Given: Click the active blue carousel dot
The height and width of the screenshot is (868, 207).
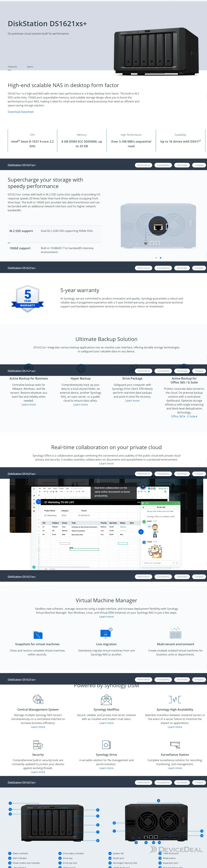Looking at the screenshot, I should tap(161, 258).
